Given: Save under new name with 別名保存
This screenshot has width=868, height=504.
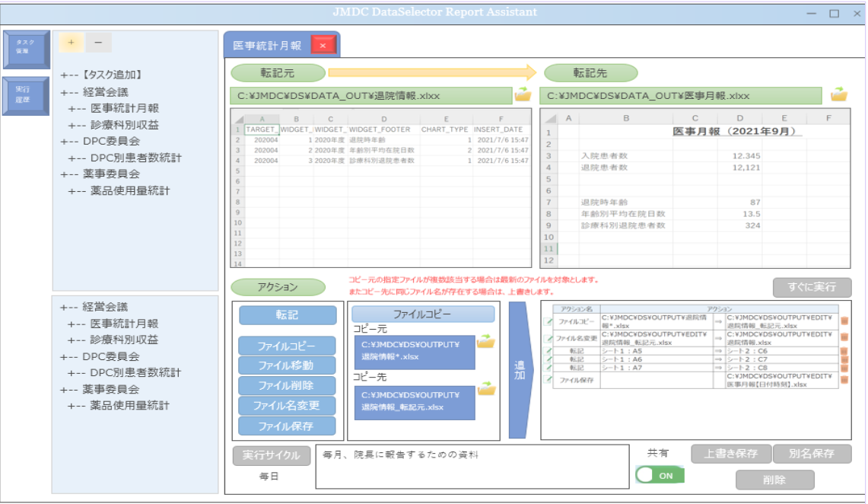Looking at the screenshot, I should coord(812,454).
